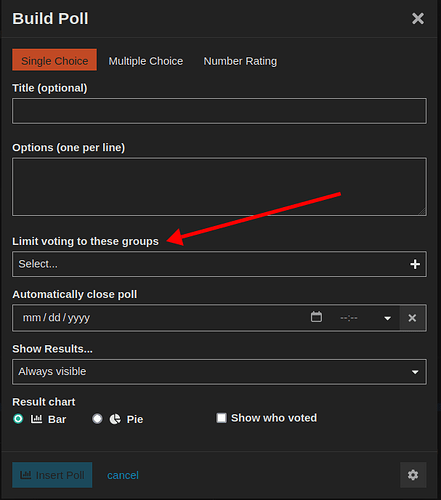Click the 'Automatically close poll' label
Viewport: 441px width, 500px height.
coord(75,295)
